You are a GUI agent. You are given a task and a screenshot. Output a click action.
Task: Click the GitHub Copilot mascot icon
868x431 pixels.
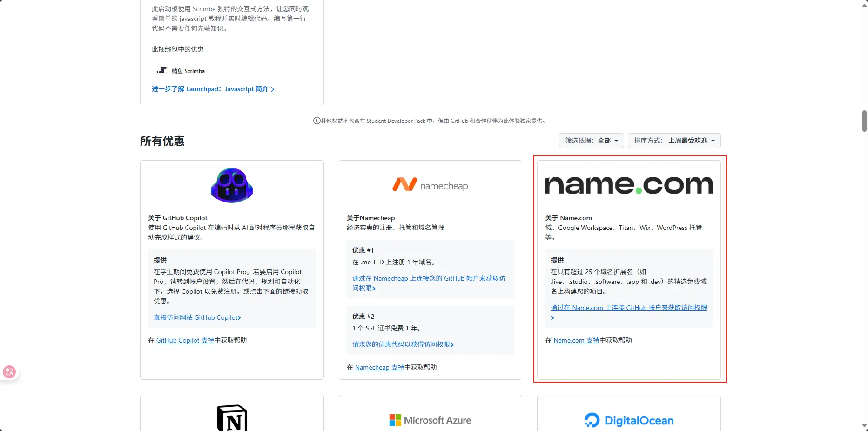click(232, 185)
